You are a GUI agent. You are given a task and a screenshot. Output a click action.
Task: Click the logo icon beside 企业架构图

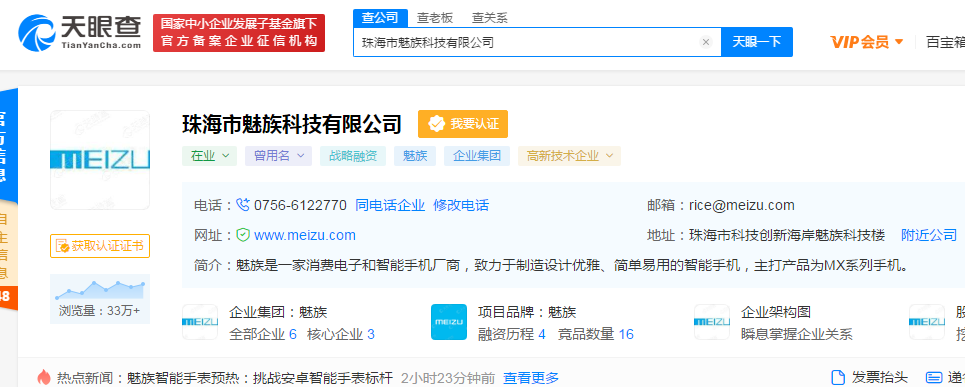(x=712, y=322)
